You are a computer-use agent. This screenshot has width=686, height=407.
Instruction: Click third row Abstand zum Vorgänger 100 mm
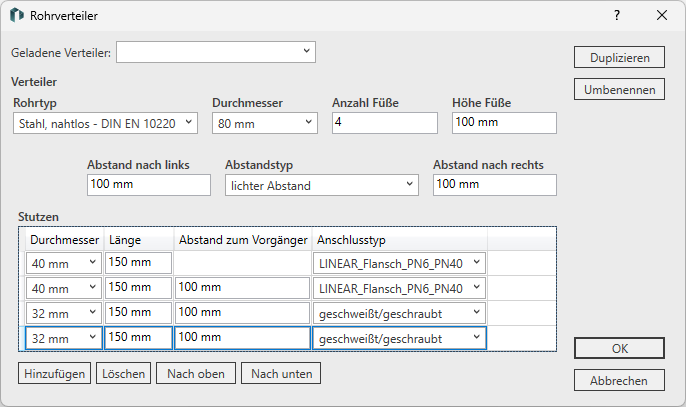tap(242, 312)
